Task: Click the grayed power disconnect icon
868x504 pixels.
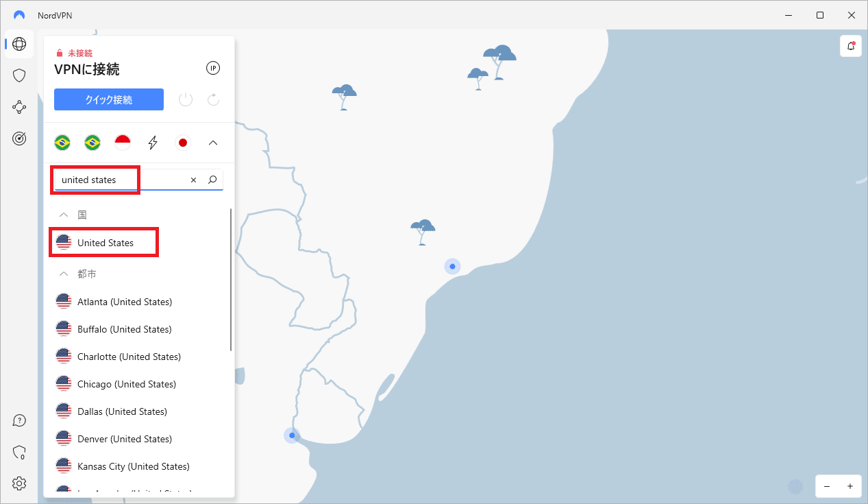Action: (186, 99)
